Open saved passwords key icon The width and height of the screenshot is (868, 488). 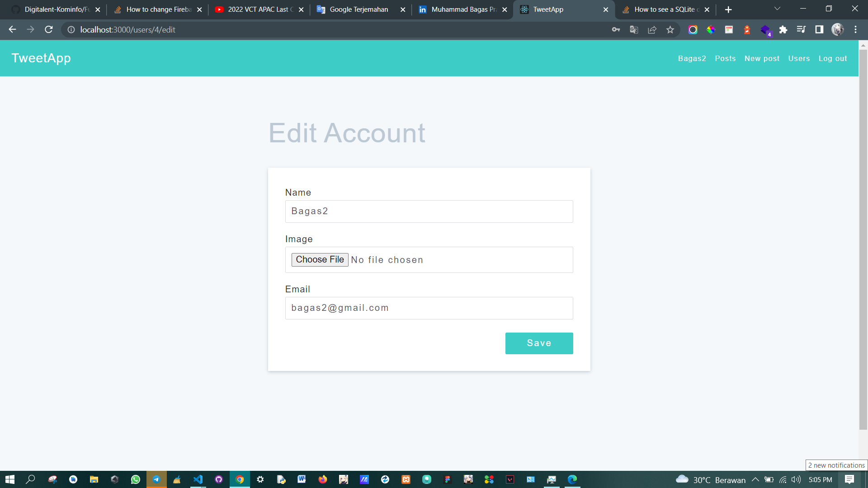[x=616, y=30]
